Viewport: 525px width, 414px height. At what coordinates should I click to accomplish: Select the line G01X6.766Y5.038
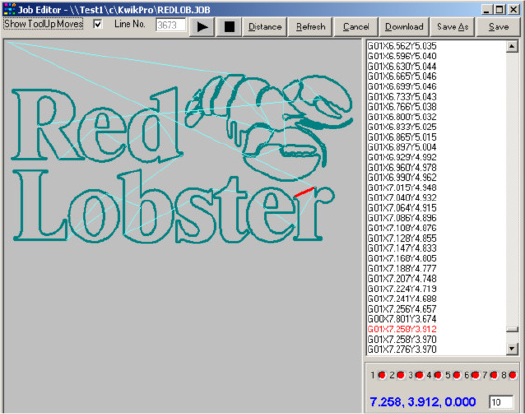[x=402, y=107]
